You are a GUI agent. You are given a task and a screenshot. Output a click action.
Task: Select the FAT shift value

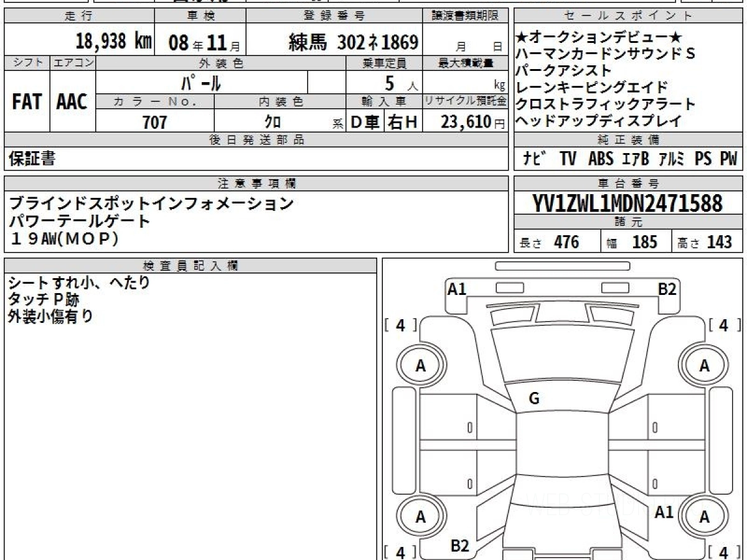point(27,102)
